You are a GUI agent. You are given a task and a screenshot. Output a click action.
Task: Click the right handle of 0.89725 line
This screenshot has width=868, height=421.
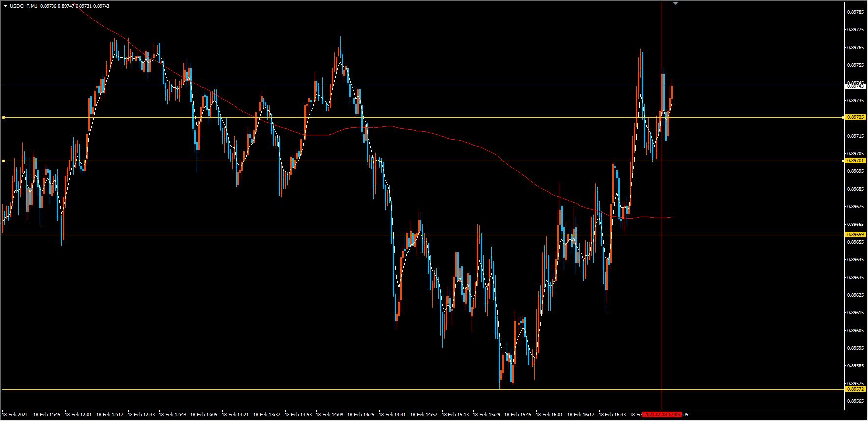(x=843, y=117)
